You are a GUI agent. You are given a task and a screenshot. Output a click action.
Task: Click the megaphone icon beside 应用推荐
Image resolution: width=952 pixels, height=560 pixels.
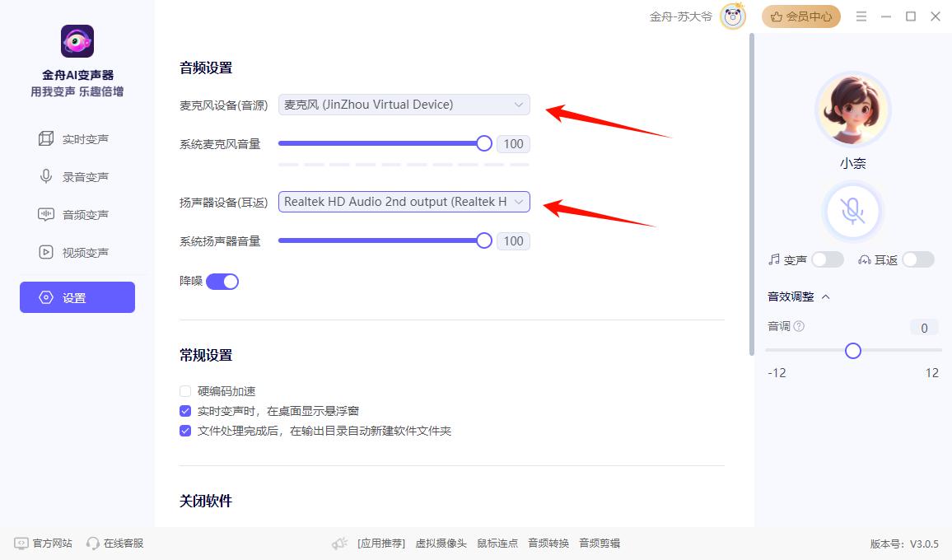[339, 544]
